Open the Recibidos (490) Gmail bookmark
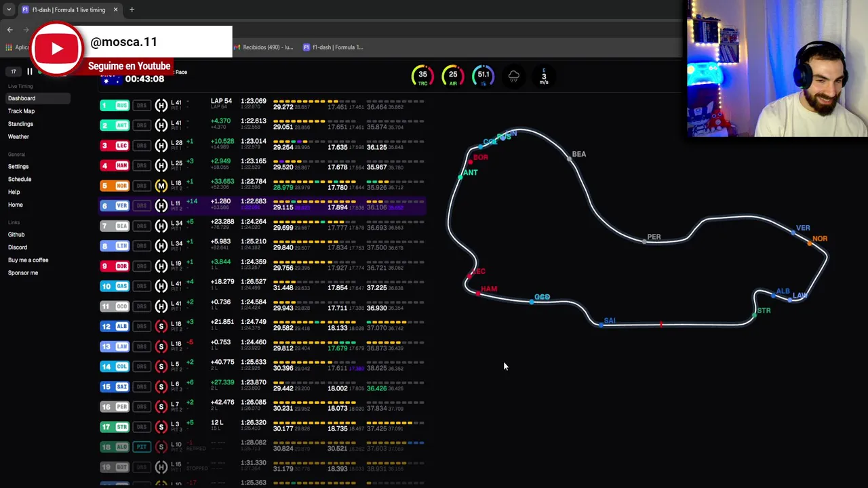868x488 pixels. [264, 47]
